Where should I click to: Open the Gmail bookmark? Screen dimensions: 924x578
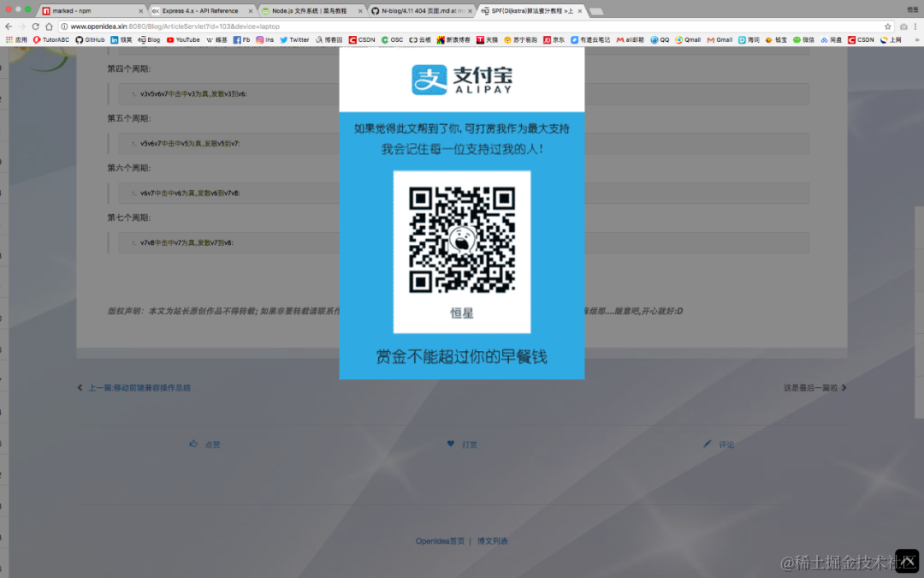tap(720, 40)
